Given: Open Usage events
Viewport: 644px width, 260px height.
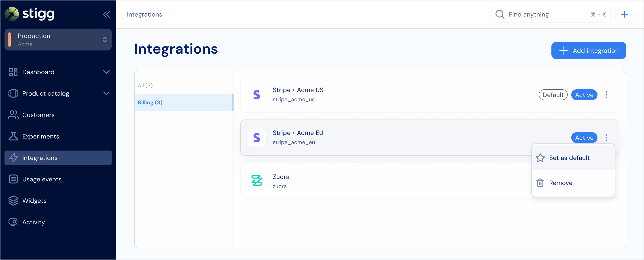Looking at the screenshot, I should [x=58, y=179].
